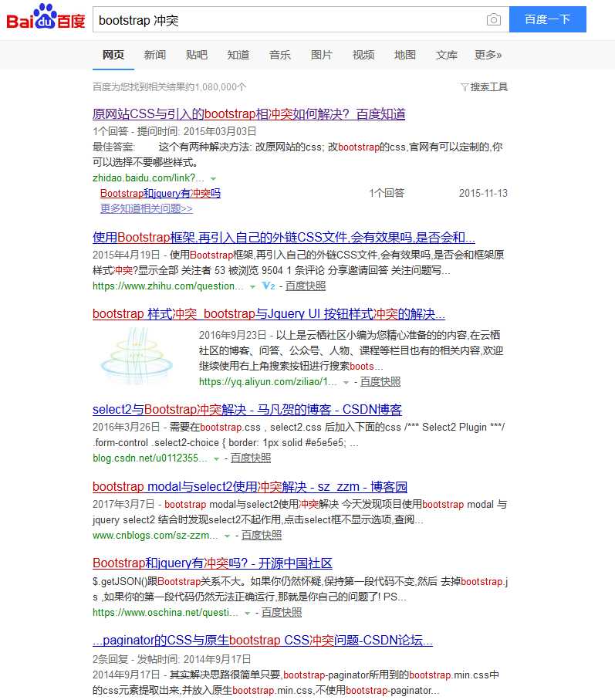Click the Baidu logo
The image size is (615, 700).
46,17
